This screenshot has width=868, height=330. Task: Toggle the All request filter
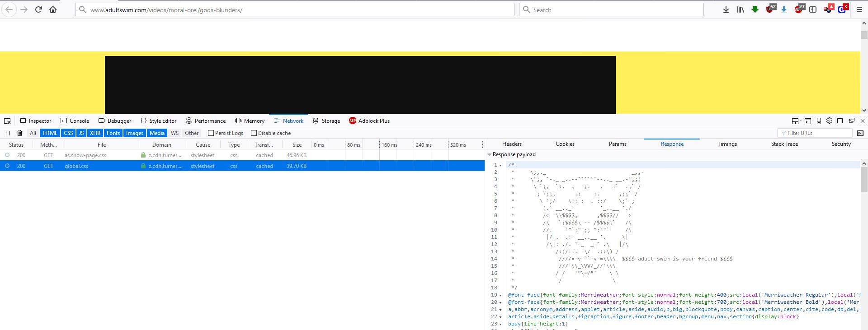[x=33, y=133]
